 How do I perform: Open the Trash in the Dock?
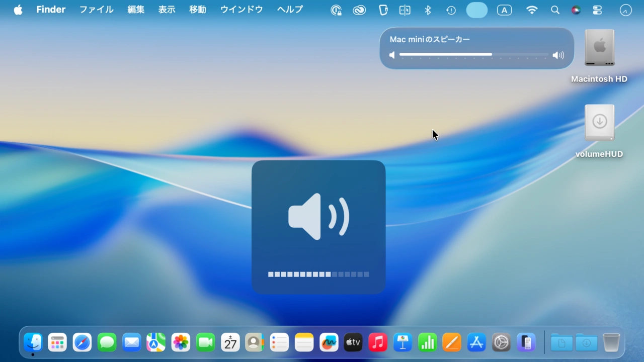click(x=611, y=343)
